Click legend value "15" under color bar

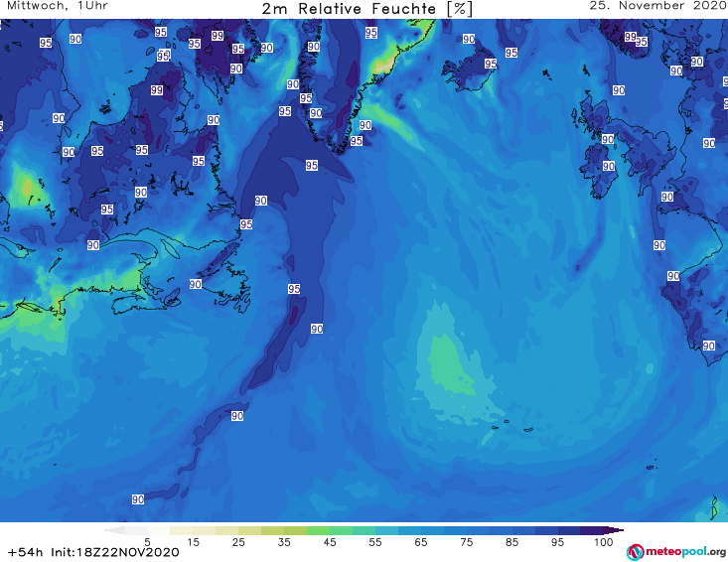click(x=193, y=542)
